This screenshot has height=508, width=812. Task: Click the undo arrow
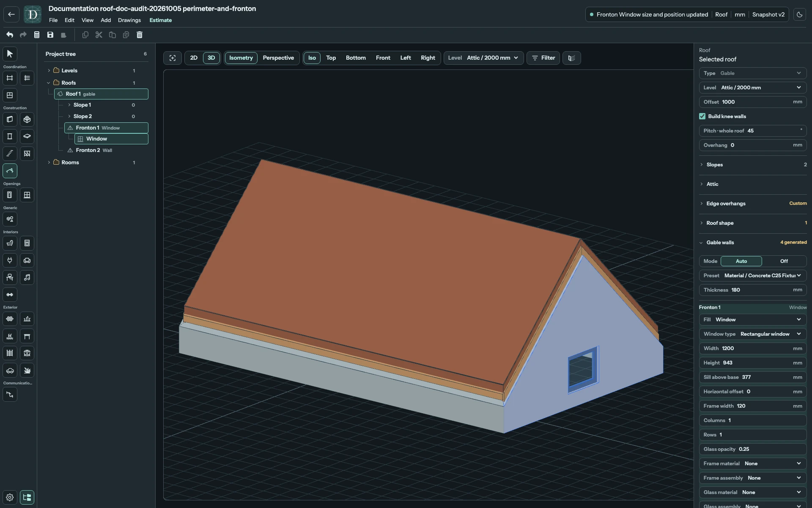10,35
